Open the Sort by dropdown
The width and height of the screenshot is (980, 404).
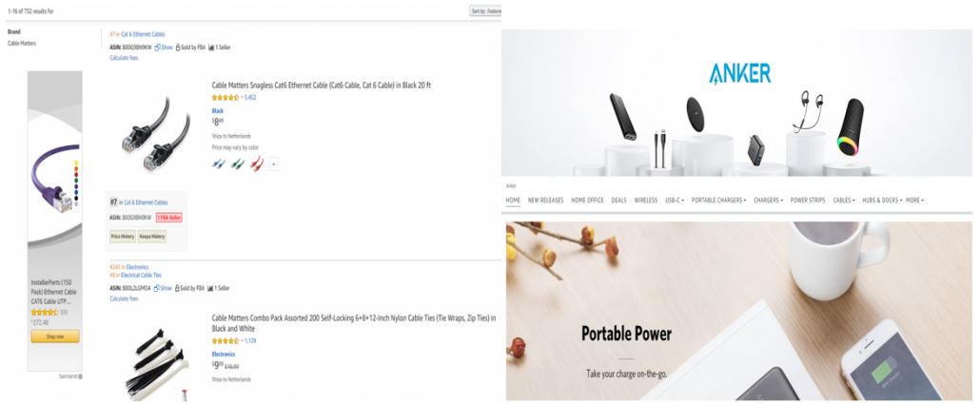point(485,11)
